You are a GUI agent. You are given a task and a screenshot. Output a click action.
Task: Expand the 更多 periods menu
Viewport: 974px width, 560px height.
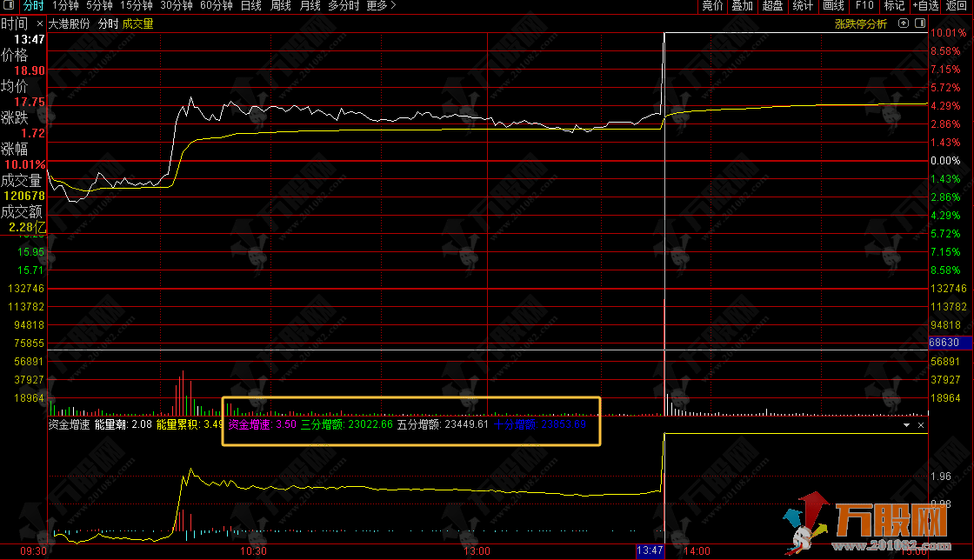point(380,6)
